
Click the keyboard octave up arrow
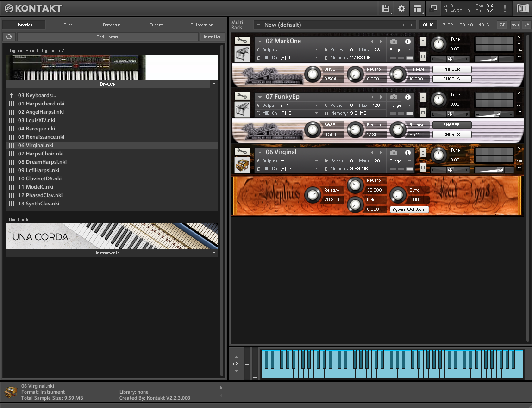[237, 357]
